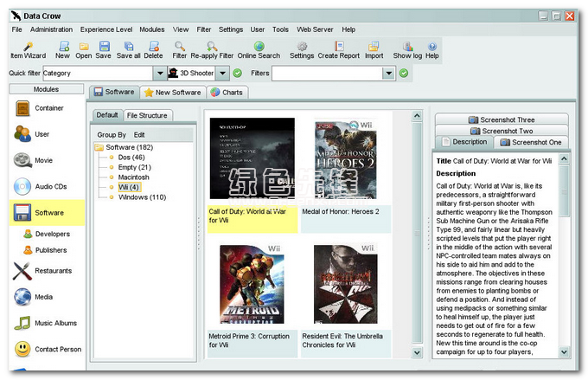Image resolution: width=588 pixels, height=380 pixels.
Task: Select Call of Duty cover thumbnail
Action: click(x=252, y=158)
